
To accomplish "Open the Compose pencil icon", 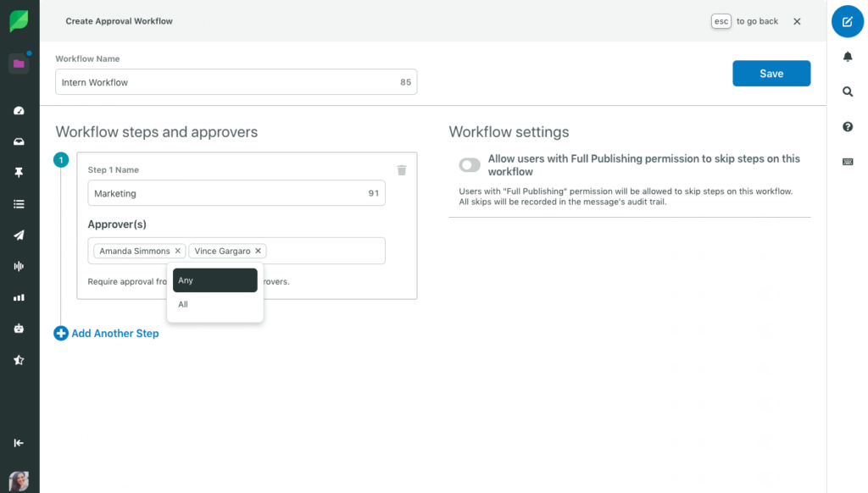I will [x=847, y=21].
